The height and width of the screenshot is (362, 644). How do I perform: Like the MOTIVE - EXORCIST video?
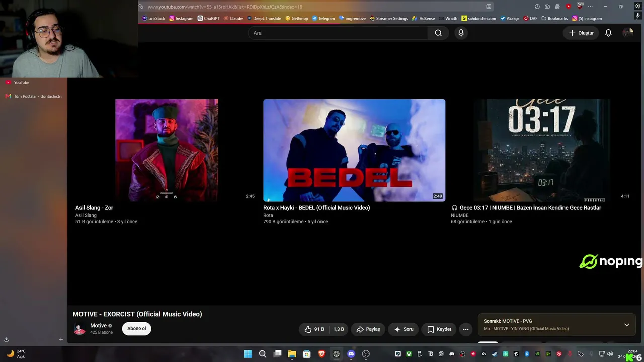[x=314, y=329]
